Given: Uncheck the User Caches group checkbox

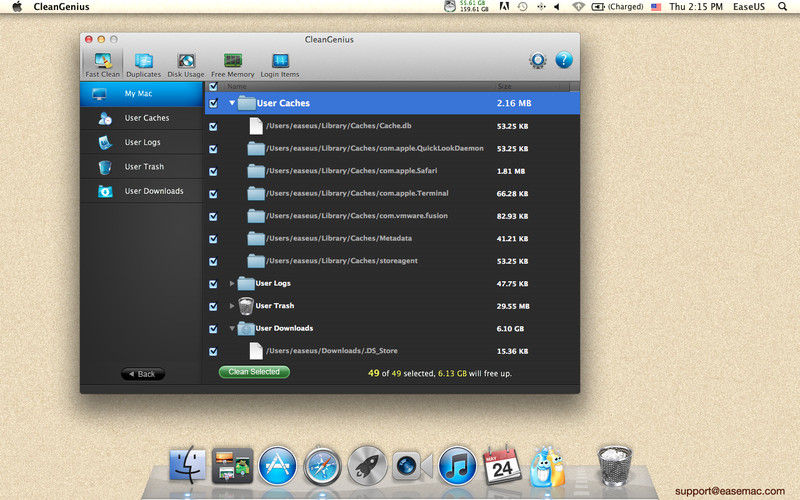Looking at the screenshot, I should pos(213,103).
